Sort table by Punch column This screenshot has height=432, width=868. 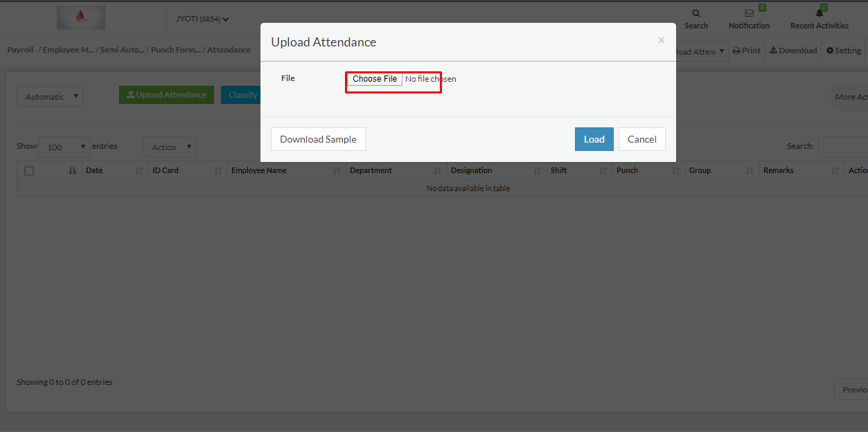click(648, 170)
